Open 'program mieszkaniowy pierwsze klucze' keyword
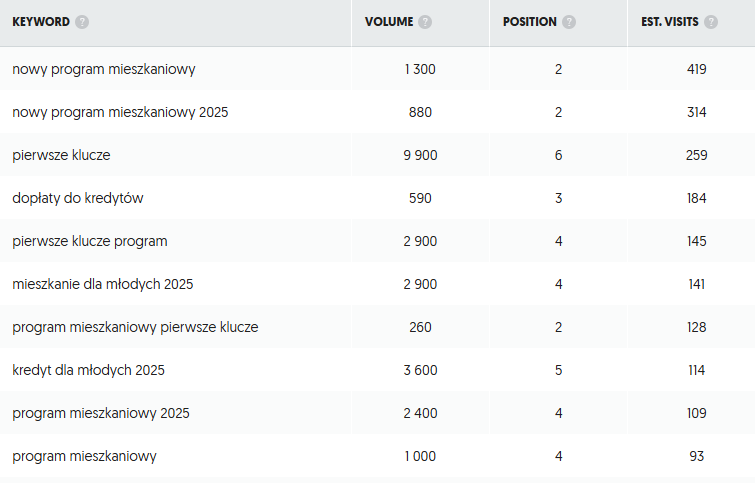This screenshot has width=755, height=483. 136,327
